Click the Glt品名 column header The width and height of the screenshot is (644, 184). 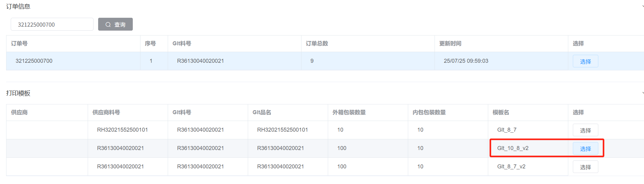click(262, 112)
